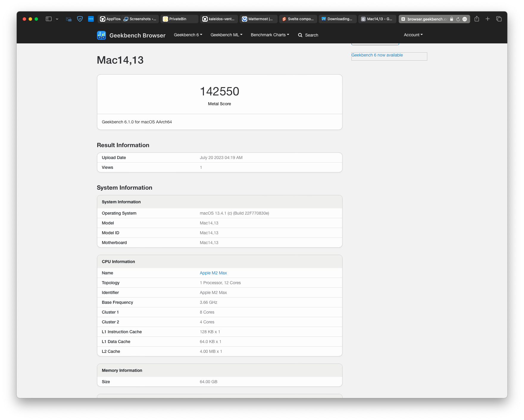Show the tab overview icon

point(499,19)
